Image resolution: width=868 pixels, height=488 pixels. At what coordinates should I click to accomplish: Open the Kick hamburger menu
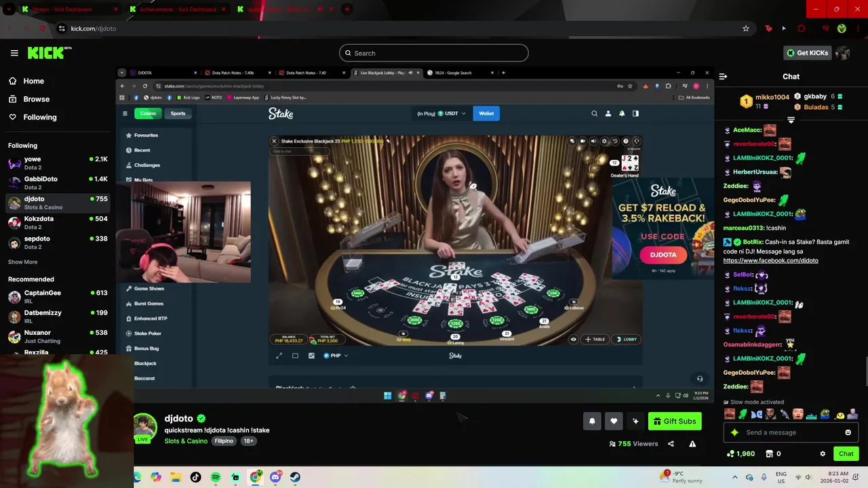click(x=14, y=53)
